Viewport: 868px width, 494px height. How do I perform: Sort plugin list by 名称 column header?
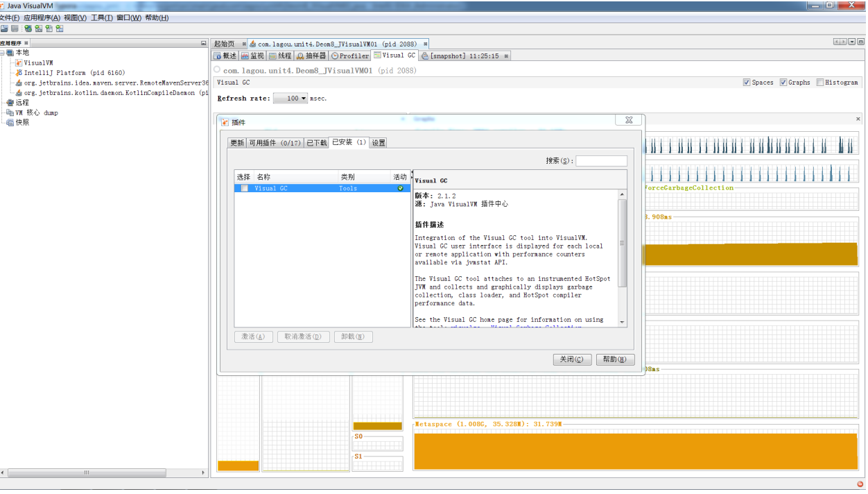click(x=295, y=177)
